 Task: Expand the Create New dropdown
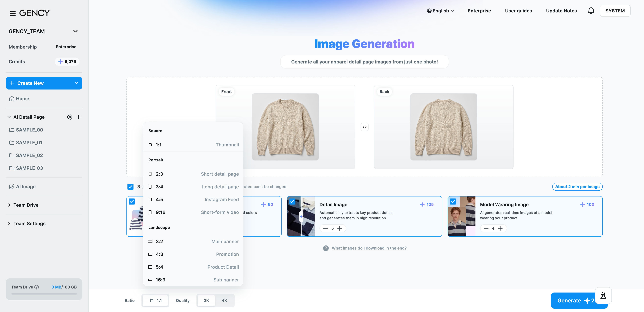coord(76,83)
